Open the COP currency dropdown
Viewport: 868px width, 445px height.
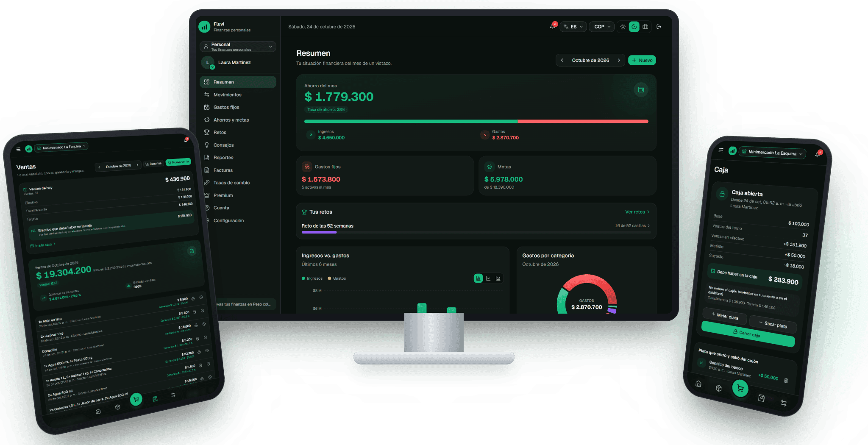[602, 27]
